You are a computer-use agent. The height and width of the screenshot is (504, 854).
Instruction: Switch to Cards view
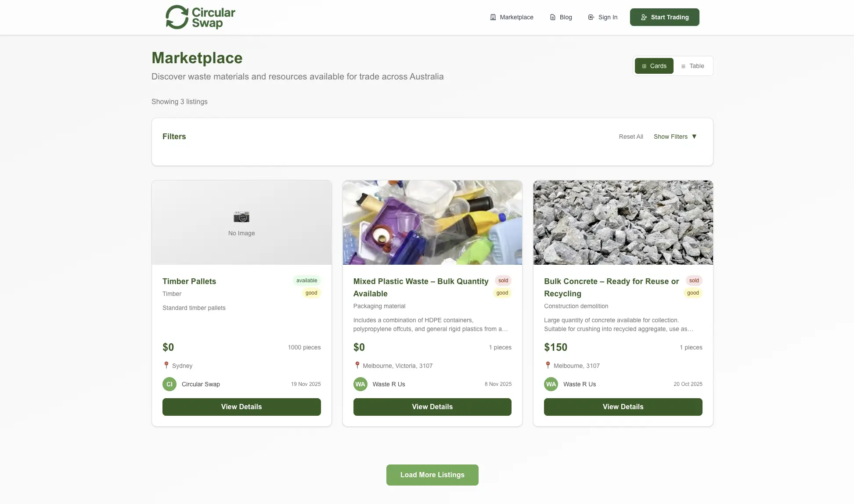click(x=654, y=66)
